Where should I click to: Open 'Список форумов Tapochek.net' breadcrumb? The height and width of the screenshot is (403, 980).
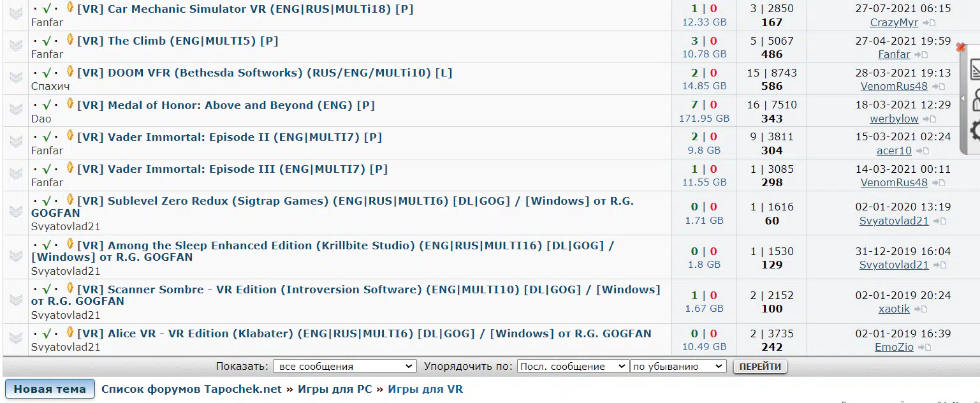[191, 389]
